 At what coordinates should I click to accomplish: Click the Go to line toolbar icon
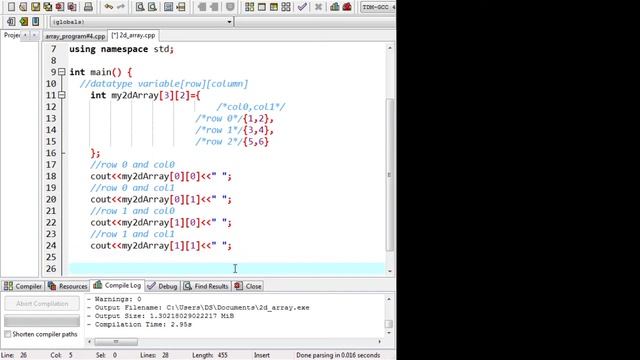tap(180, 7)
